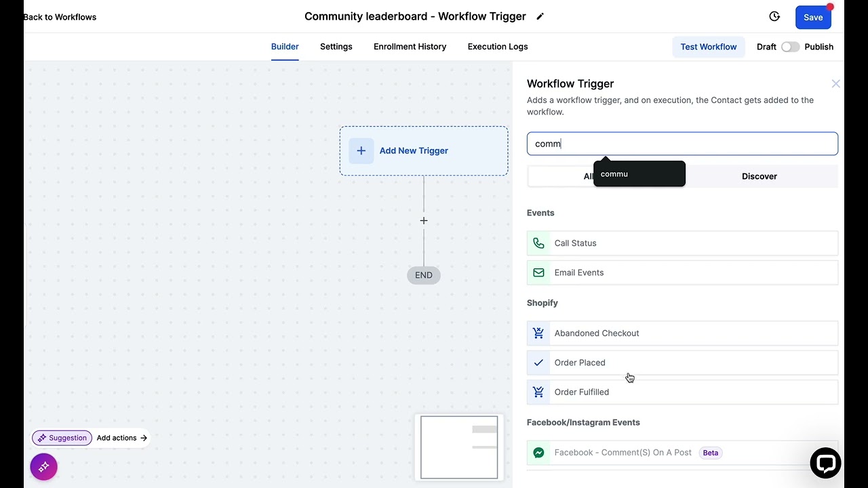Image resolution: width=868 pixels, height=488 pixels.
Task: Click the cart icon beside Order Fulfilled
Action: [538, 392]
